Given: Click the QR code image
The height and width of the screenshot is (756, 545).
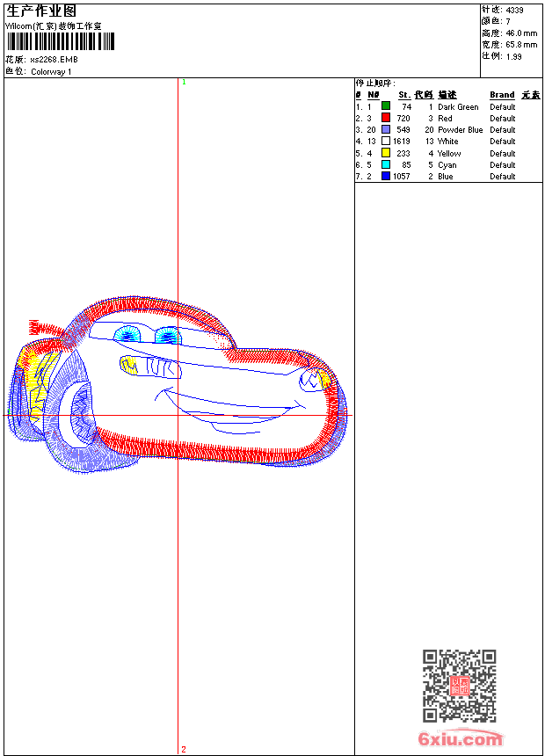Looking at the screenshot, I should coord(460,686).
